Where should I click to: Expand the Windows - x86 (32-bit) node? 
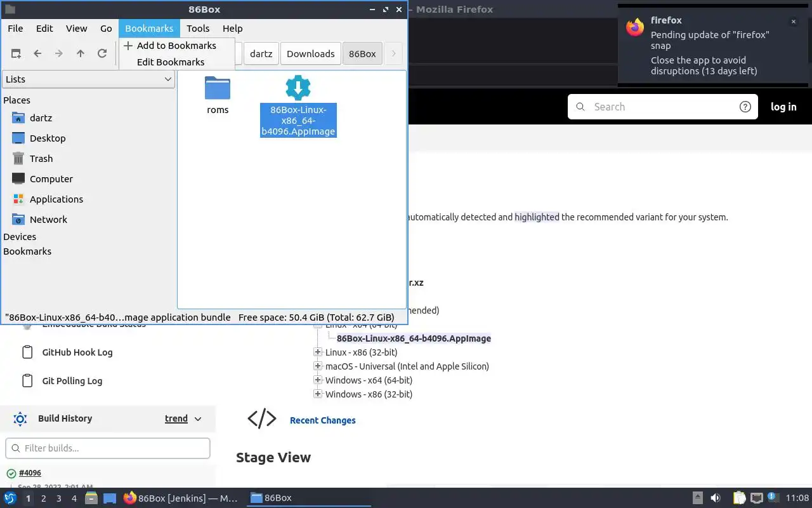318,394
